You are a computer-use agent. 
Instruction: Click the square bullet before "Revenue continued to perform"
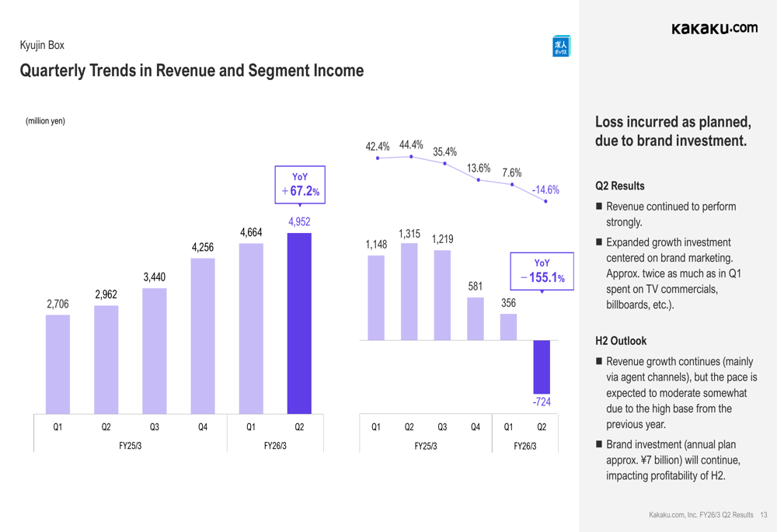[x=599, y=207]
